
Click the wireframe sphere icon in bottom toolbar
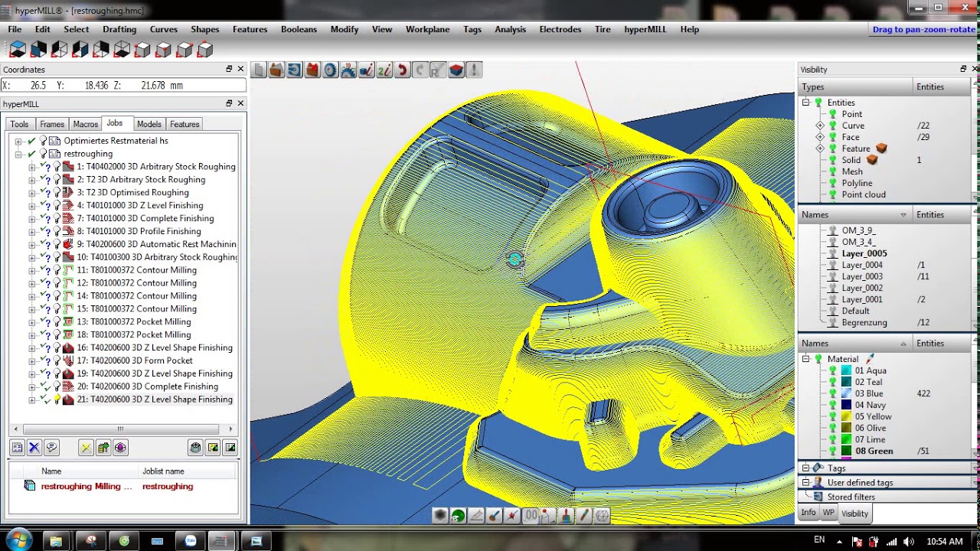[x=602, y=516]
